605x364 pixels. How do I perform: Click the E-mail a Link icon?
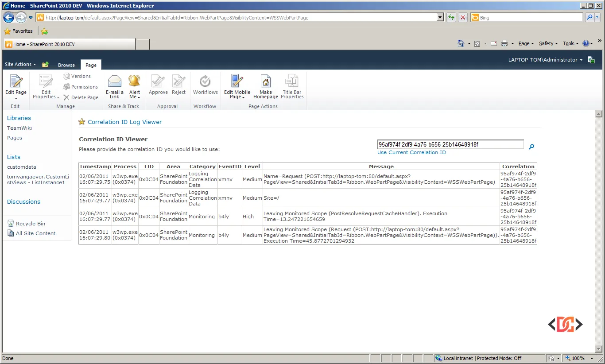click(115, 82)
